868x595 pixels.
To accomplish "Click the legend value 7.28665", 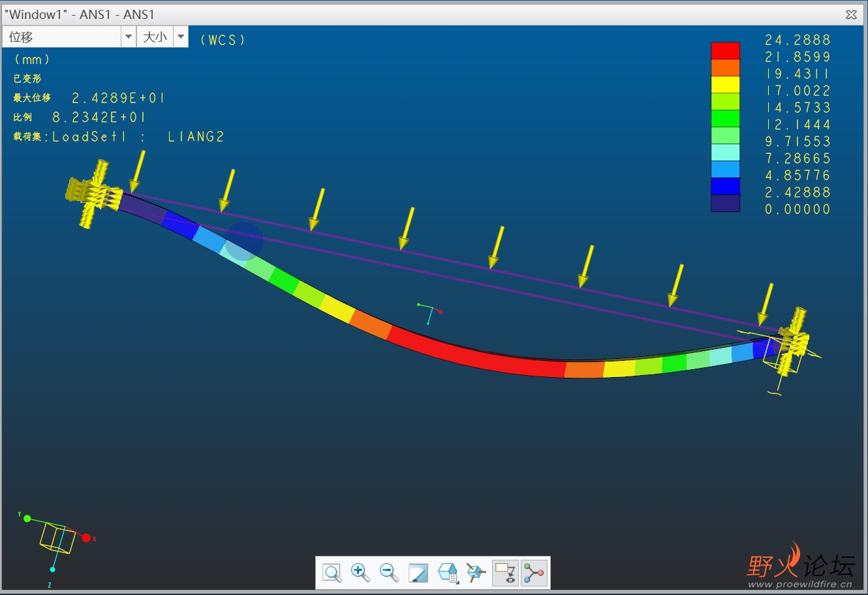I will pyautogui.click(x=798, y=159).
